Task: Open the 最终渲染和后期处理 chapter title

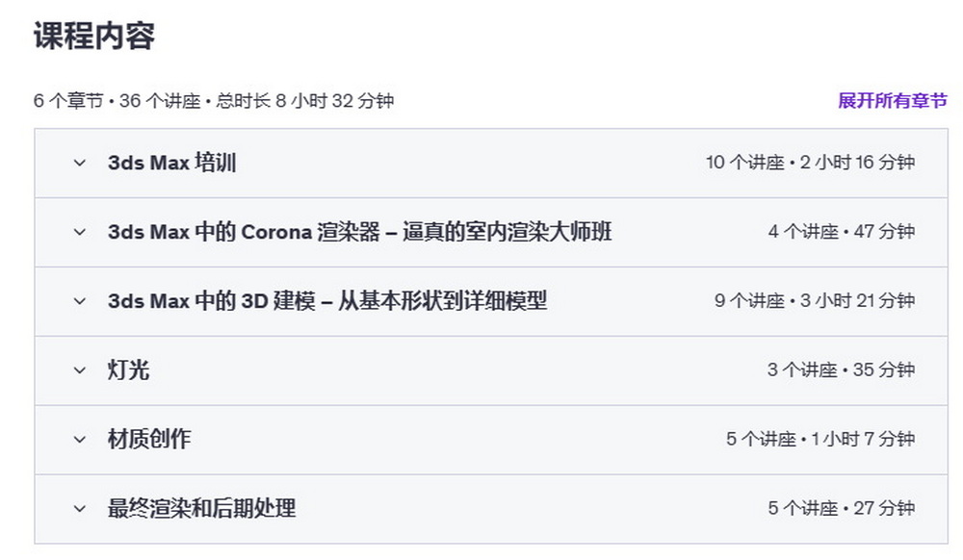Action: pyautogui.click(x=201, y=508)
